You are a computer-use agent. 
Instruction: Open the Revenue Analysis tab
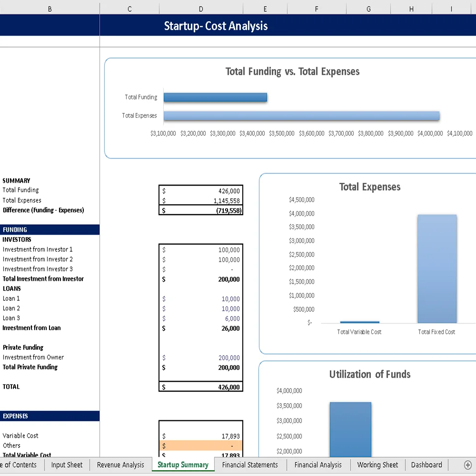[119, 465]
